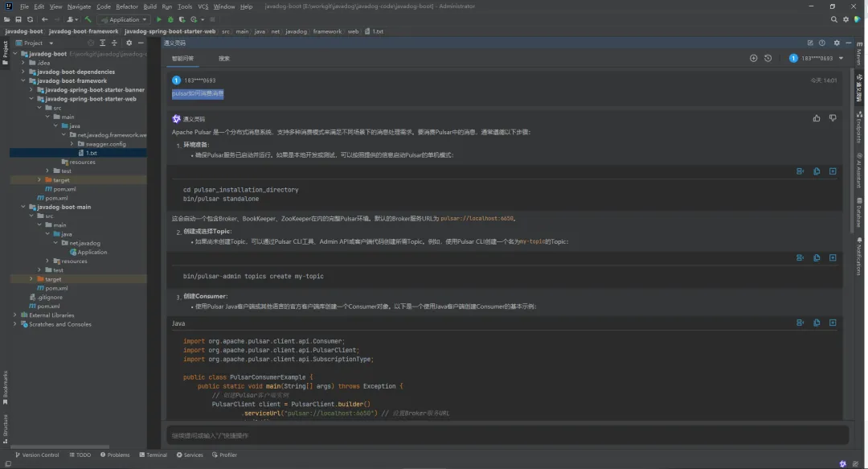Open help icon in Tongyi panel header

click(822, 43)
